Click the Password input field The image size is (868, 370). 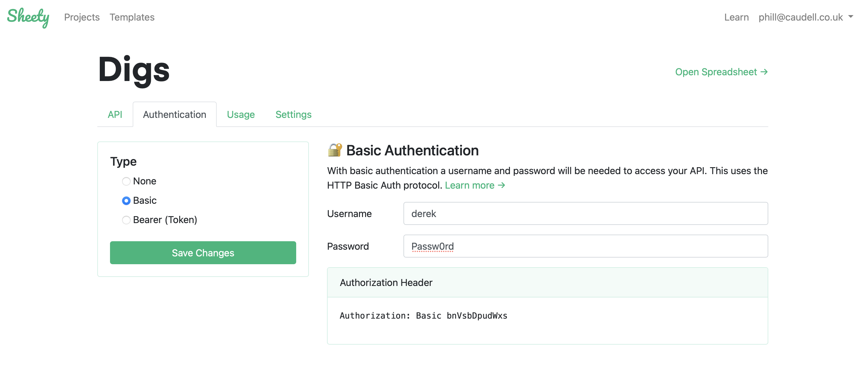[585, 246]
